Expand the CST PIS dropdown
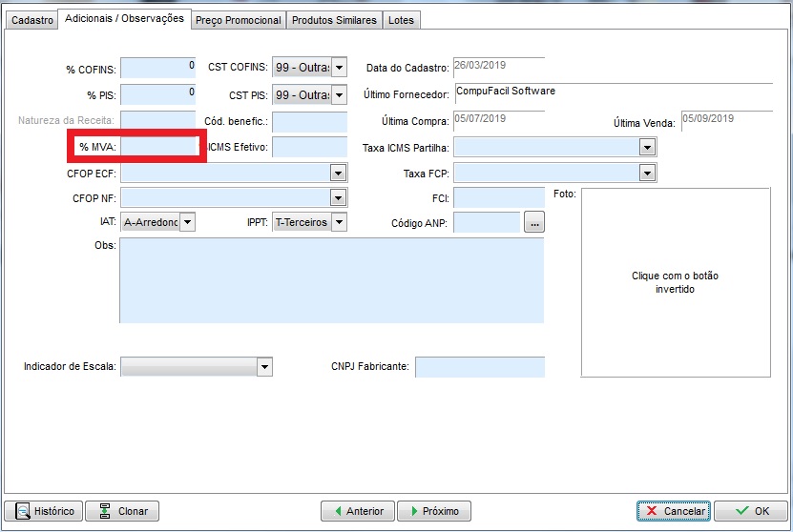 coord(338,94)
